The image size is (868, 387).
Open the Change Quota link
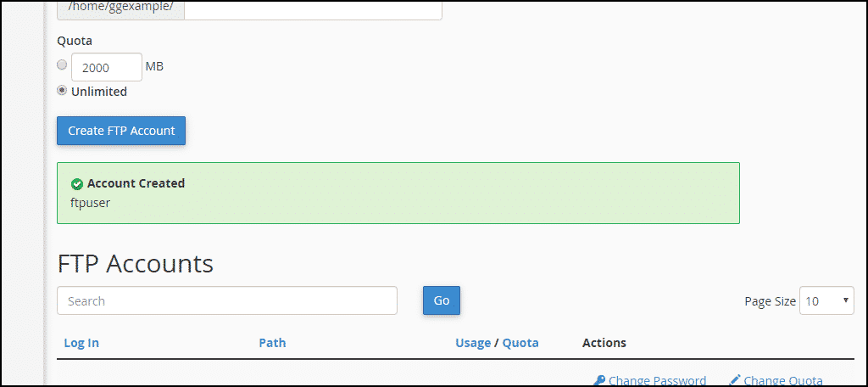783,381
